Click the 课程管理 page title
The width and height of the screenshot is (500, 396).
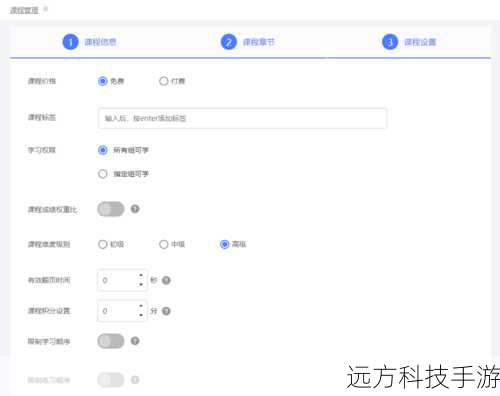click(x=24, y=10)
